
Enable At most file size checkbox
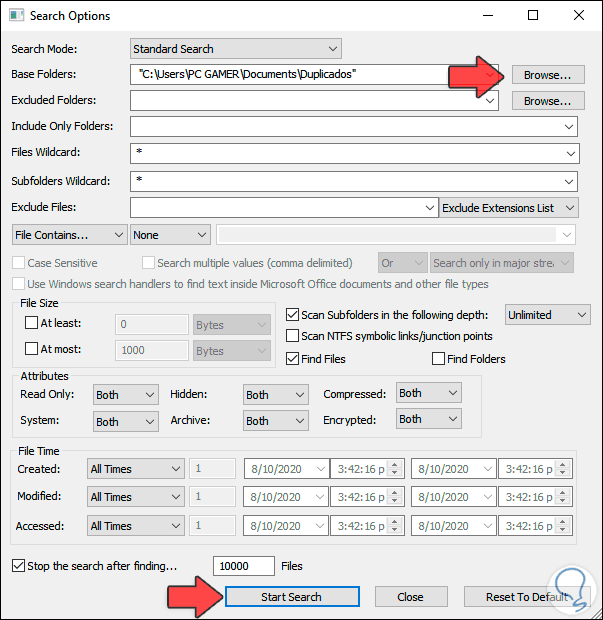(32, 349)
